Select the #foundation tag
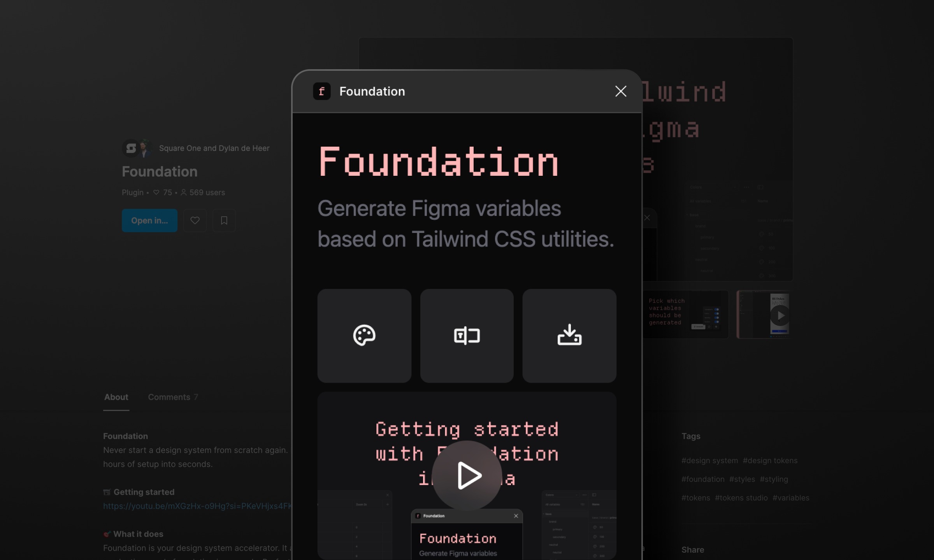Screen dimensions: 934x560 pyautogui.click(x=703, y=479)
